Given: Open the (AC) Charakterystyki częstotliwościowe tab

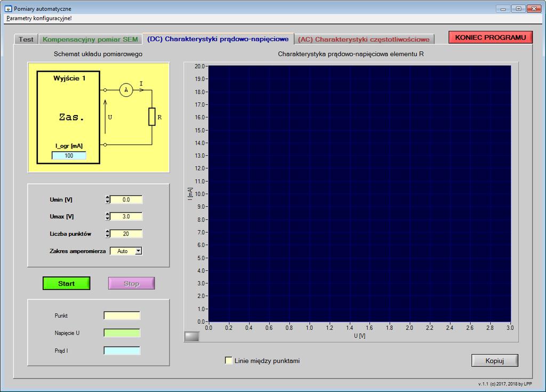Looking at the screenshot, I should (364, 39).
